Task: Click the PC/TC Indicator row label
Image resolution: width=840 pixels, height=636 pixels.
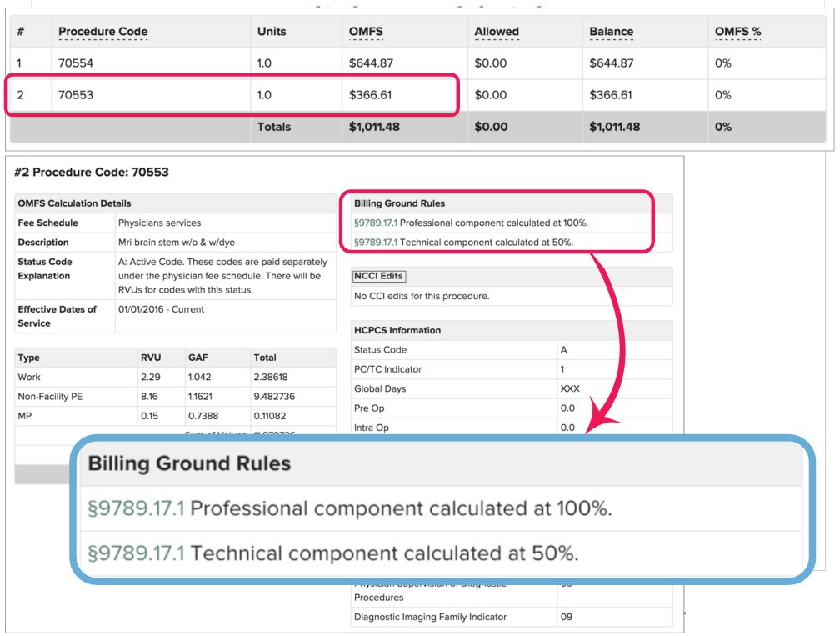Action: point(387,369)
